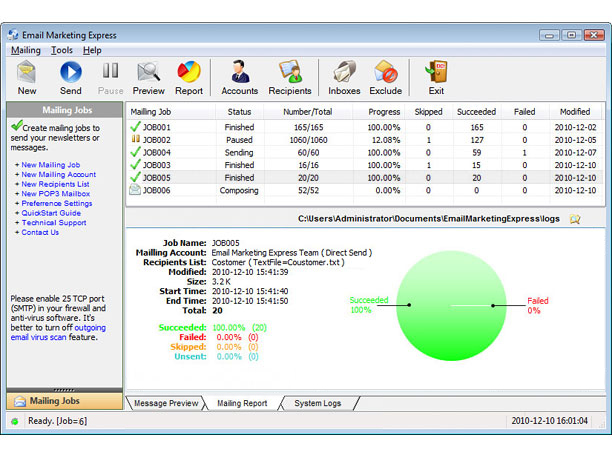Image resolution: width=612 pixels, height=459 pixels.
Task: Click the green checkmark icon of JOB003
Action: click(x=135, y=164)
